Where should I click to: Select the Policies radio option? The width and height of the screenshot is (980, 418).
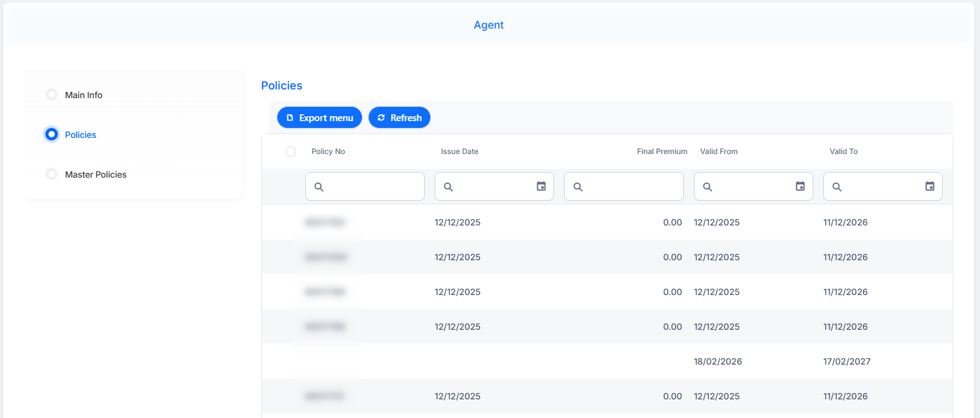[x=52, y=134]
